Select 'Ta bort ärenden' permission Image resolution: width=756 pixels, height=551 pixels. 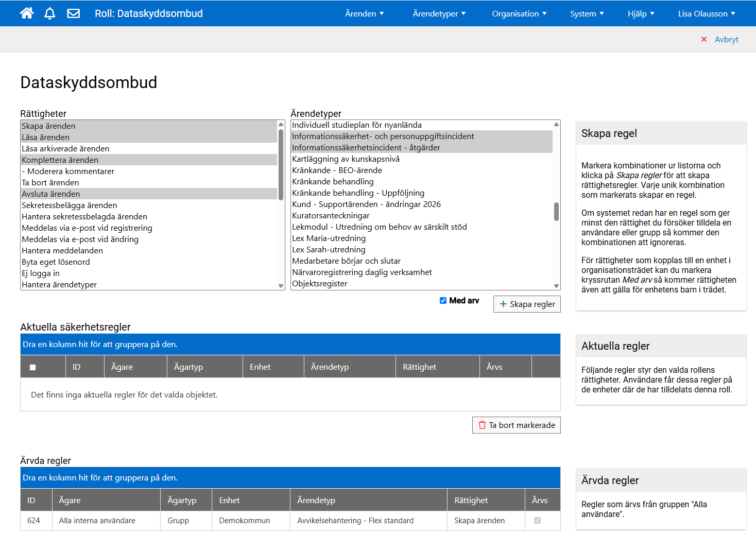[149, 182]
